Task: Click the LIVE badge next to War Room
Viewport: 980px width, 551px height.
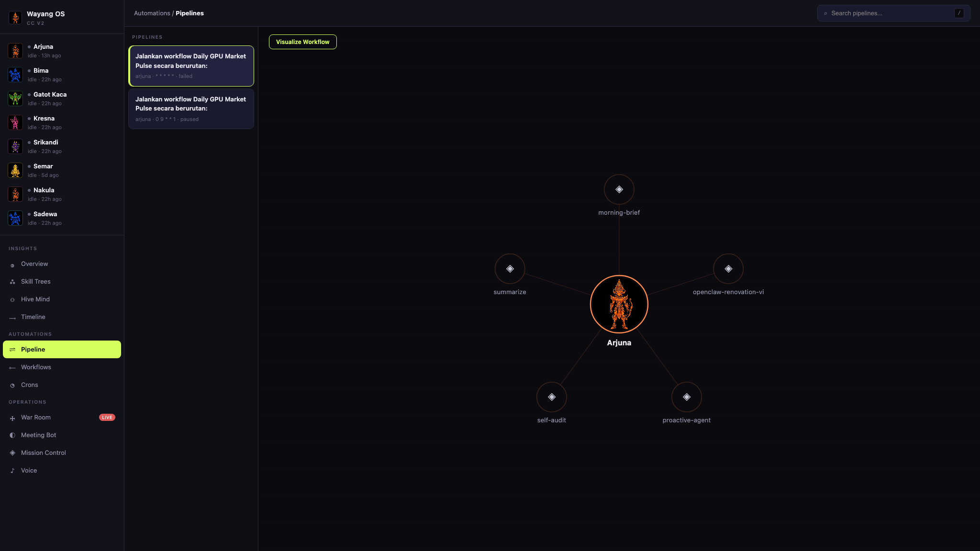Action: tap(107, 418)
